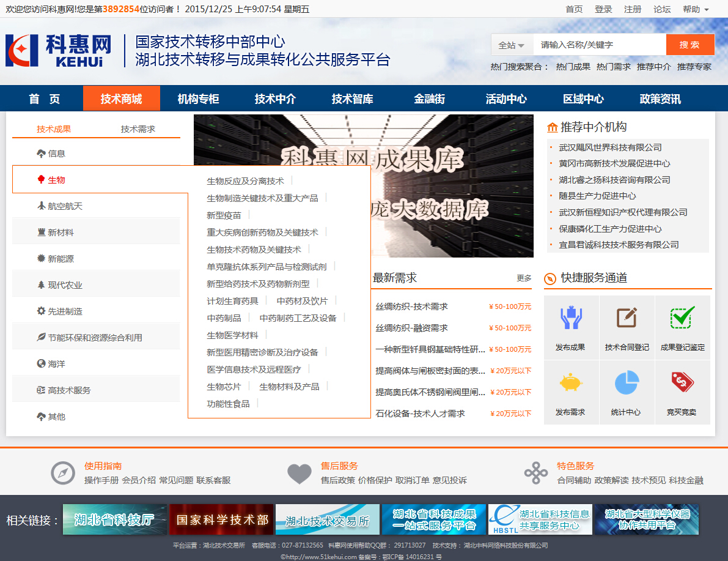Click the orange 搜索 button

690,45
